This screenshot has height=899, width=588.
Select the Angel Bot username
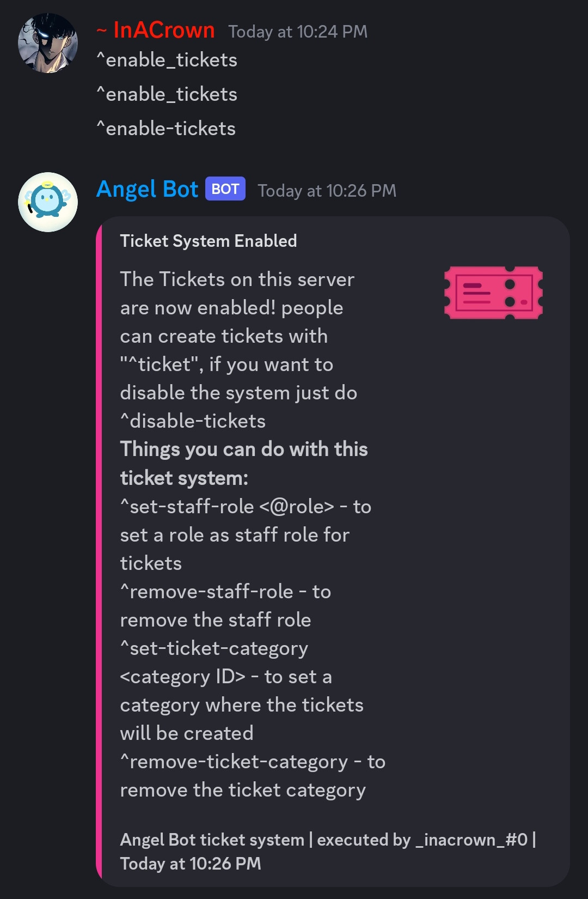click(147, 189)
